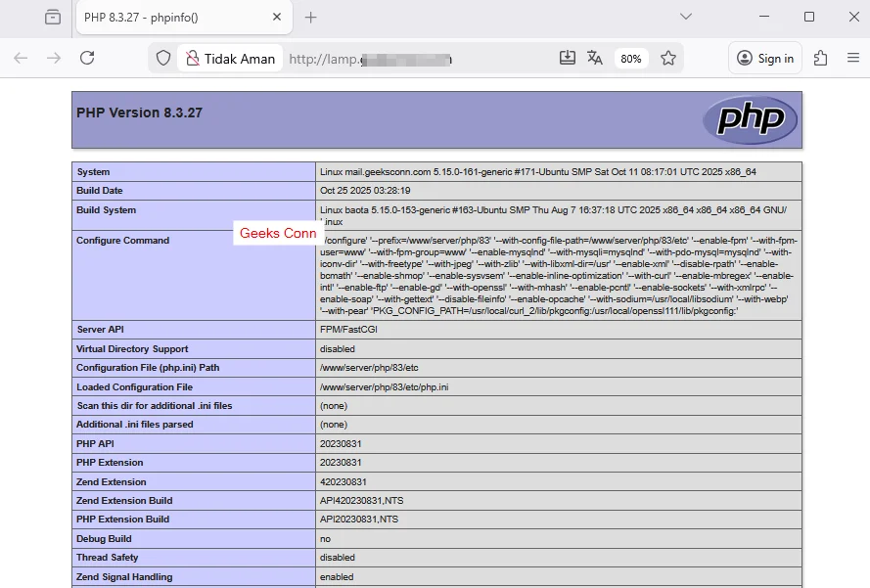Screen dimensions: 870x588
Task: Bookmark this page with the star icon
Action: pos(668,58)
